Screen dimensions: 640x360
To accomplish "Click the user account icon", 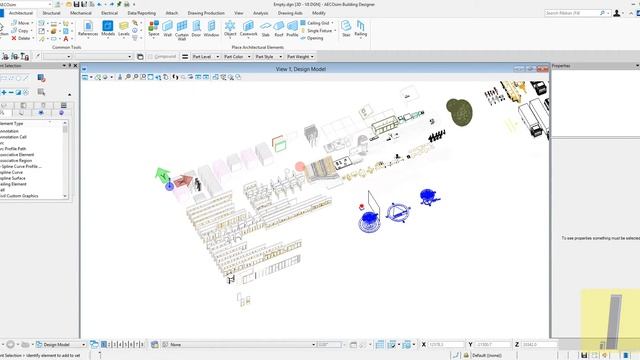I will click(617, 13).
